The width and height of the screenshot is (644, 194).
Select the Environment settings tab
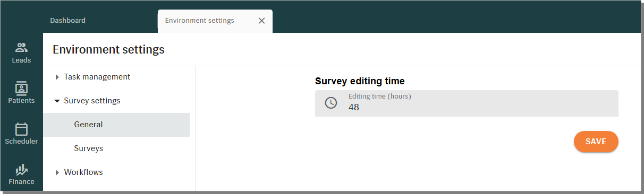[199, 21]
